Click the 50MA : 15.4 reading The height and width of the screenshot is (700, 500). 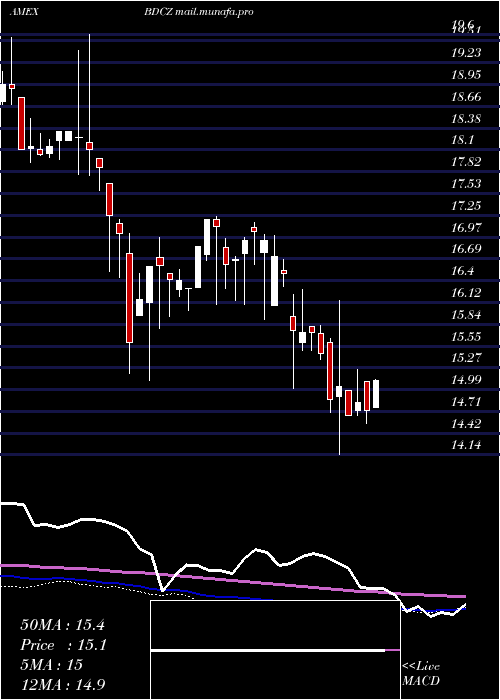coord(62,625)
